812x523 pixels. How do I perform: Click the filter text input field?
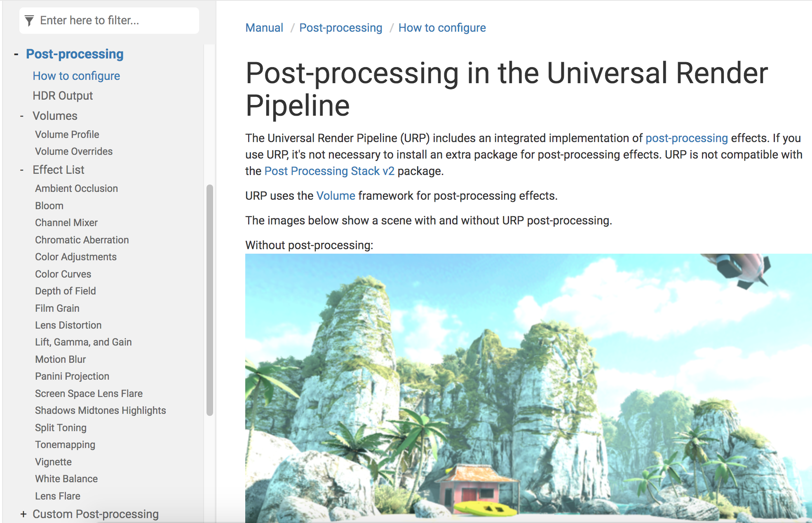tap(115, 21)
